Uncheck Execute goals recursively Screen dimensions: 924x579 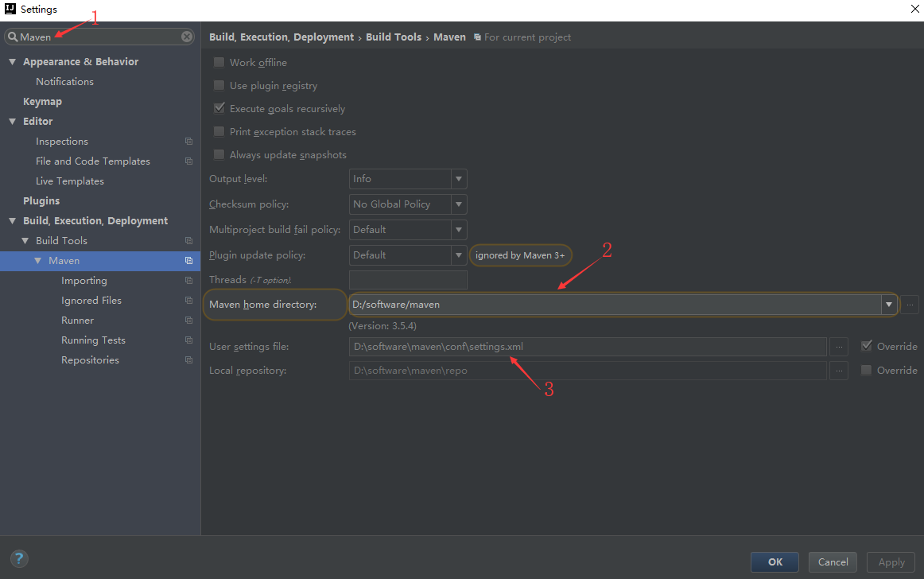(x=219, y=108)
